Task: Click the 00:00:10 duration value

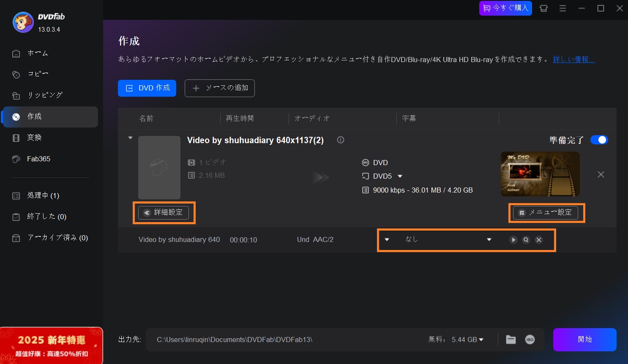Action: (x=243, y=240)
